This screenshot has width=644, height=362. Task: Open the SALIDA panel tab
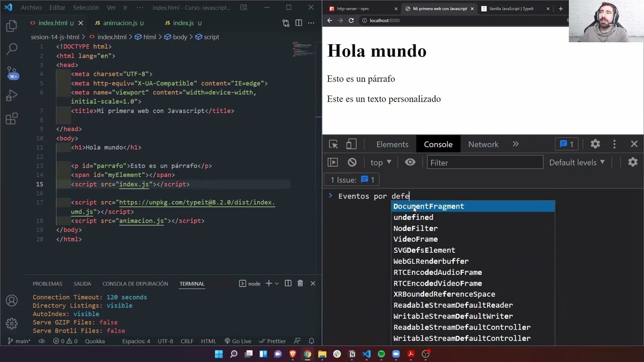[82, 284]
